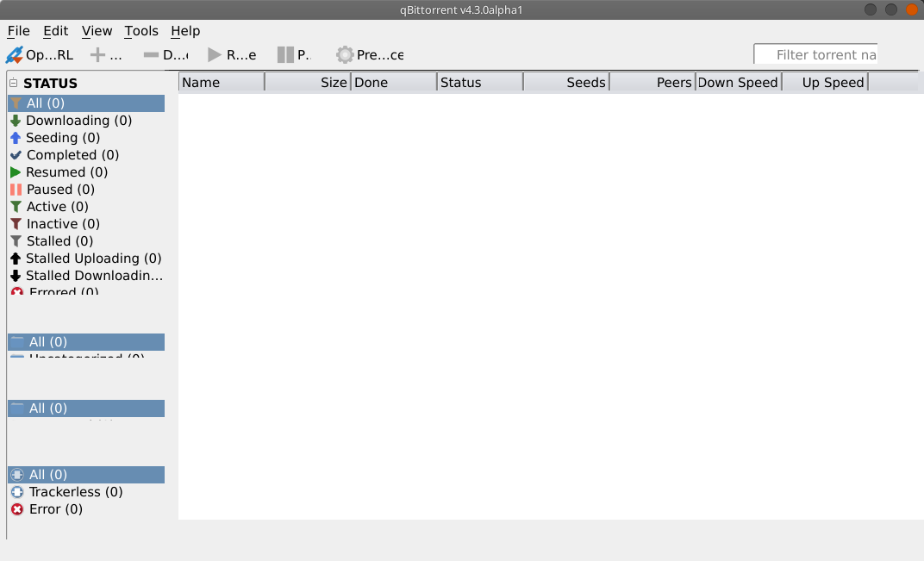
Task: Click the Pause toolbar icon
Action: click(285, 55)
